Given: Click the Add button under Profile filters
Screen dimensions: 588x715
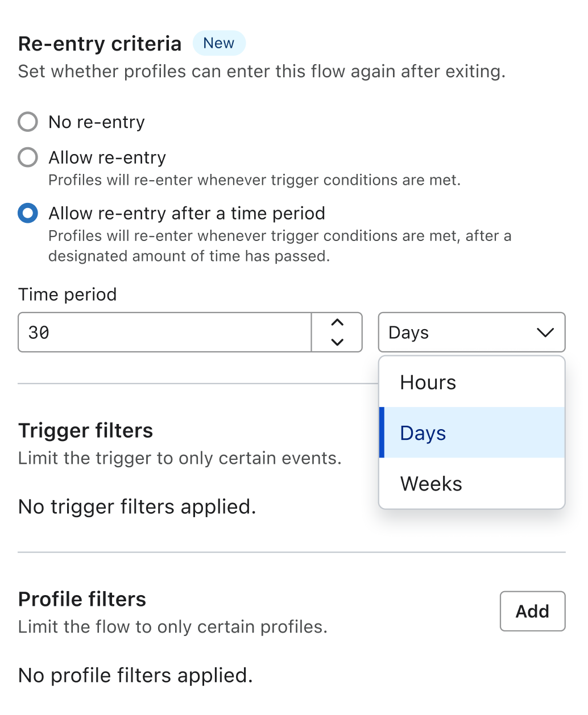Looking at the screenshot, I should (532, 611).
